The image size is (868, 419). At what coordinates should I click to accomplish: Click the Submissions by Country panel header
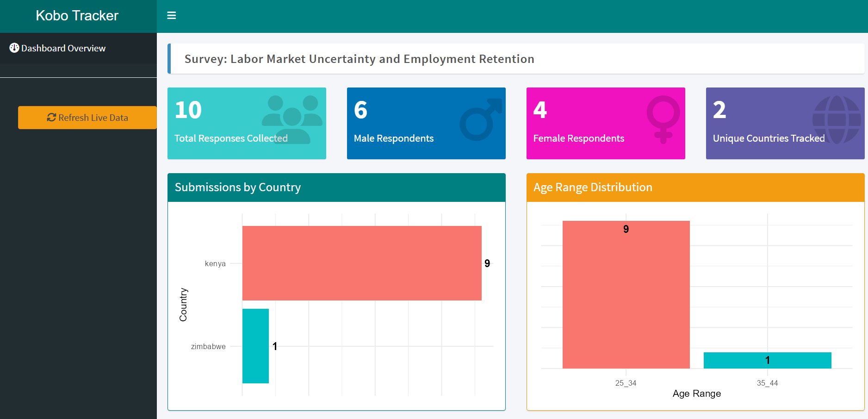click(336, 188)
